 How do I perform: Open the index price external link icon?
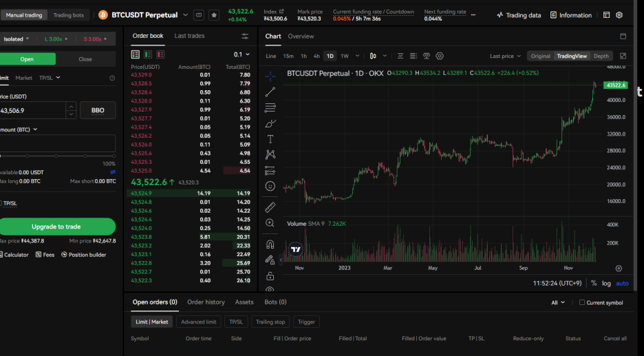(x=281, y=12)
